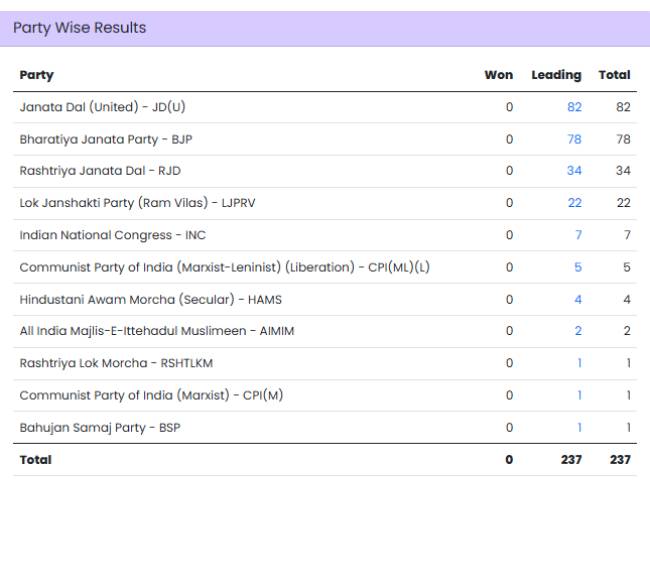Open JD(U) leading count link 82

[x=574, y=107]
